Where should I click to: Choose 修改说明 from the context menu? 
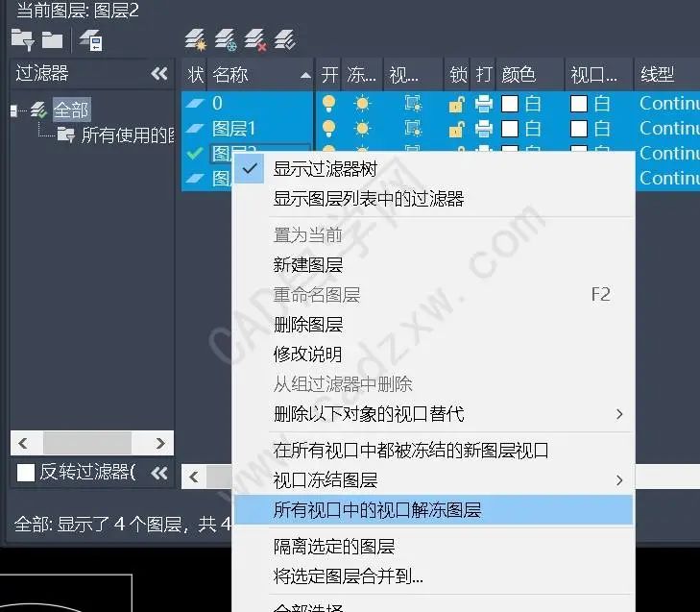click(x=433, y=355)
